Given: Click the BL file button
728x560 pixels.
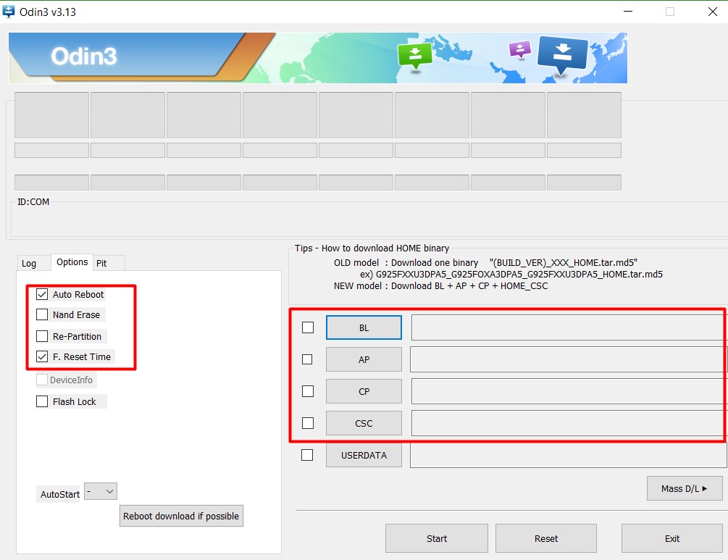Looking at the screenshot, I should pyautogui.click(x=364, y=327).
